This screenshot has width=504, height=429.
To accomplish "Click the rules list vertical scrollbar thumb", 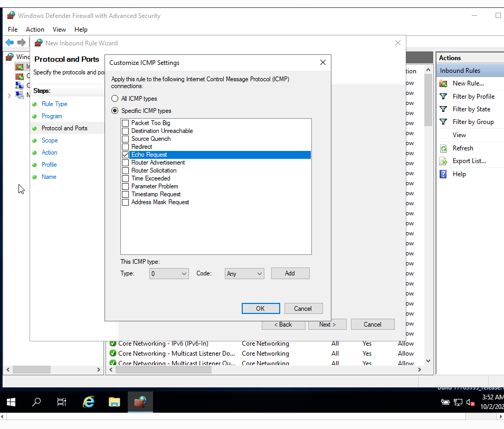I will pos(428,100).
